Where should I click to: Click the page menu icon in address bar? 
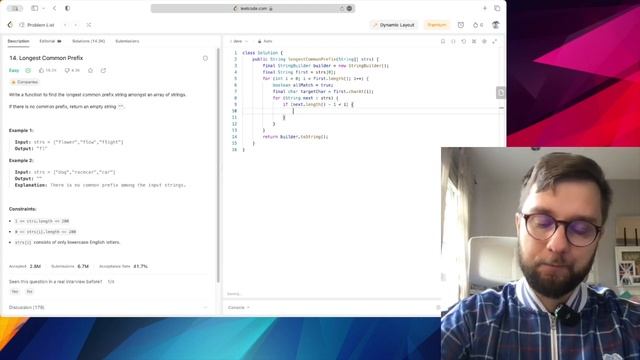tap(349, 8)
